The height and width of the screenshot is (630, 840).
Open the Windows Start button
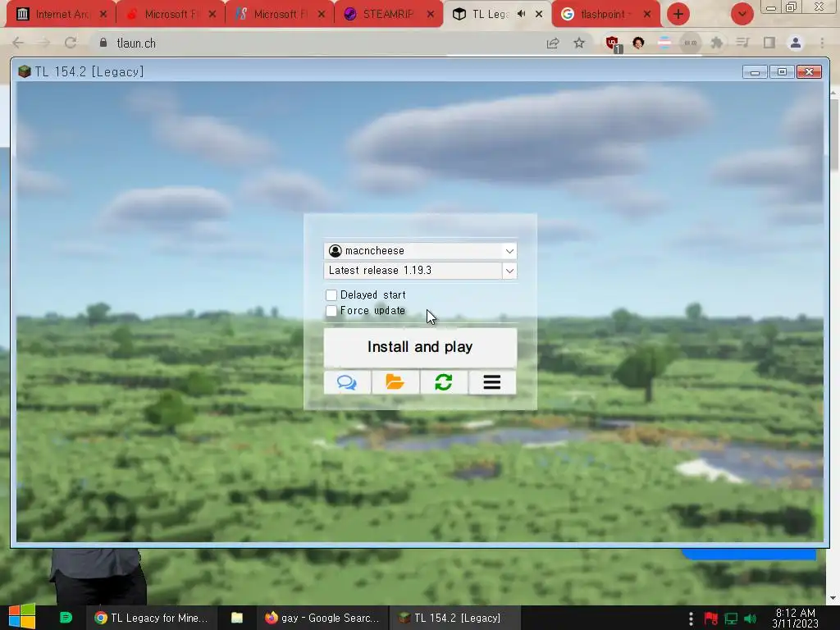coord(22,617)
